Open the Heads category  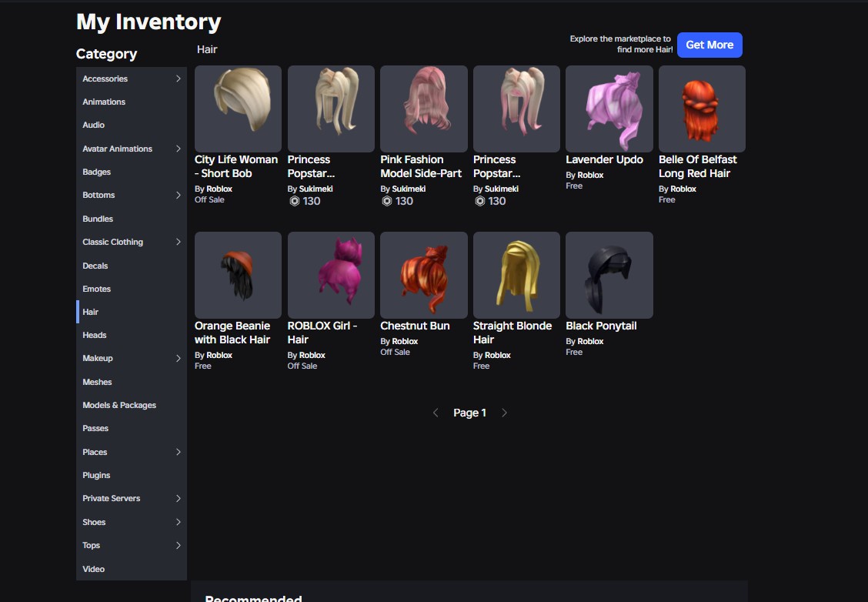(132, 335)
